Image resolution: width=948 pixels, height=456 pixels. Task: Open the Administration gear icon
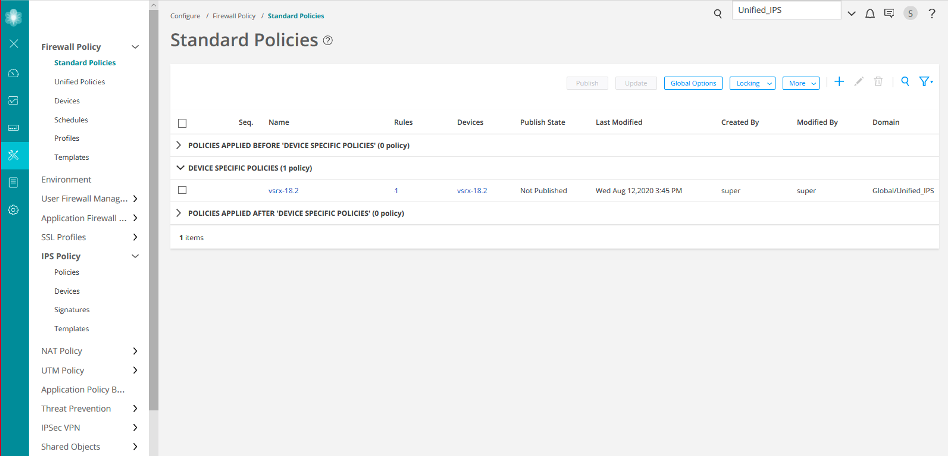(x=13, y=210)
